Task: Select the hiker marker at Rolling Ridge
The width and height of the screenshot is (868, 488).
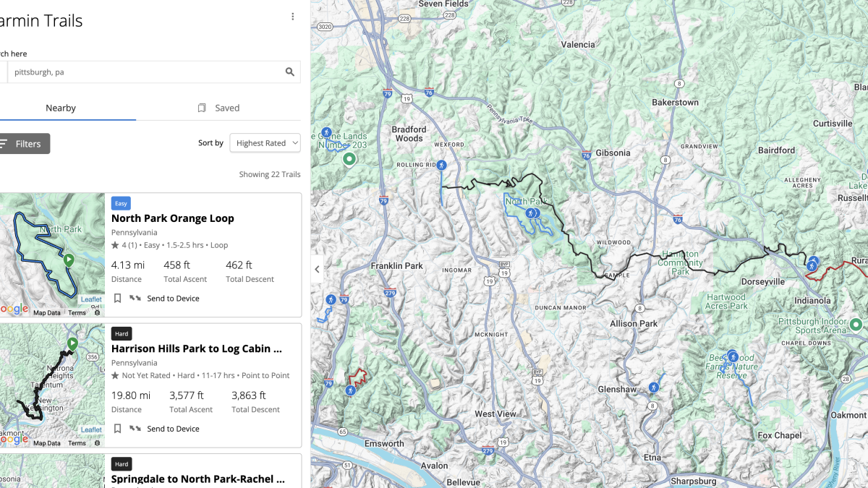Action: [441, 165]
